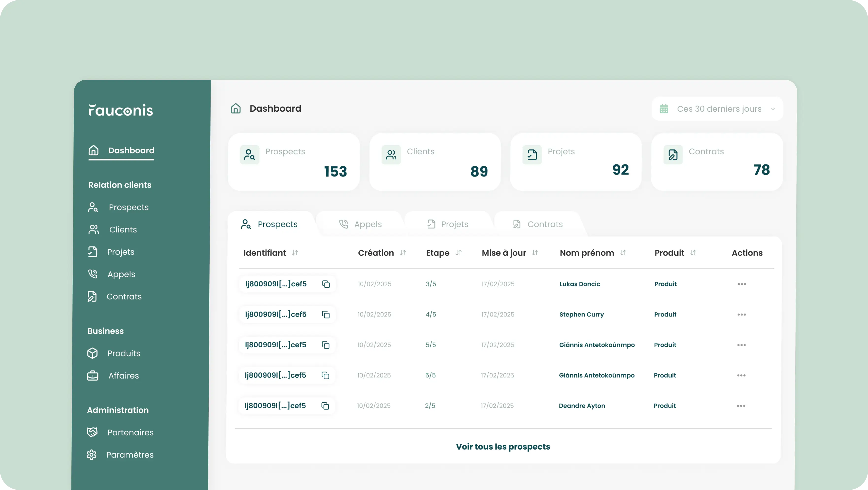868x490 pixels.
Task: Open Partenaires handshake icon in sidebar
Action: (92, 432)
